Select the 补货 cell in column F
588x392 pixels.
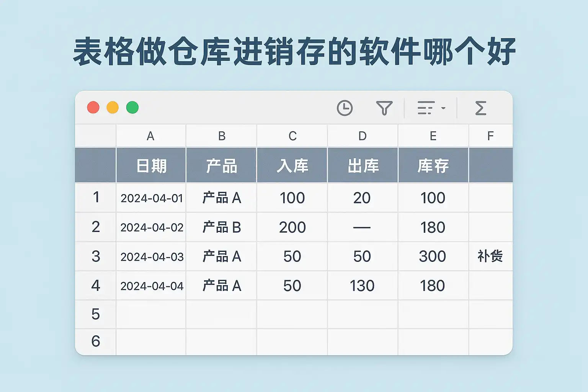[490, 256]
